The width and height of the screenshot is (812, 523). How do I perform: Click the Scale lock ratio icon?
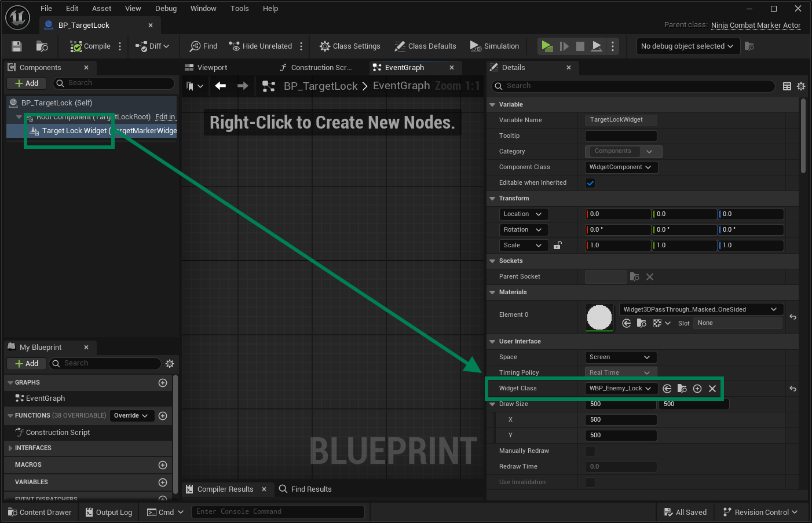point(557,246)
